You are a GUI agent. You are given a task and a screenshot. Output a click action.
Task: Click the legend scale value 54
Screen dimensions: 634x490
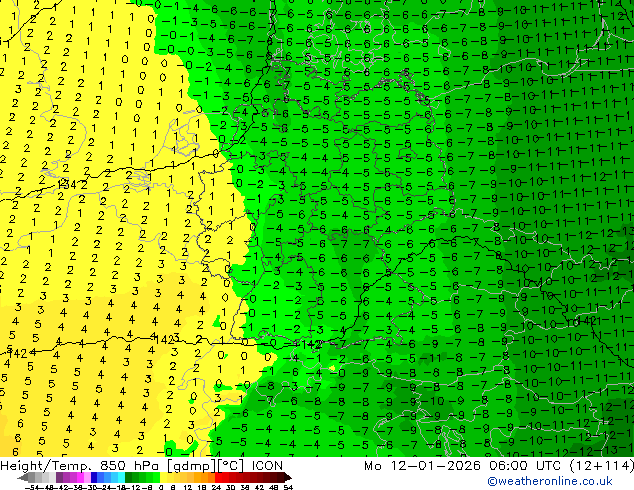[288, 487]
